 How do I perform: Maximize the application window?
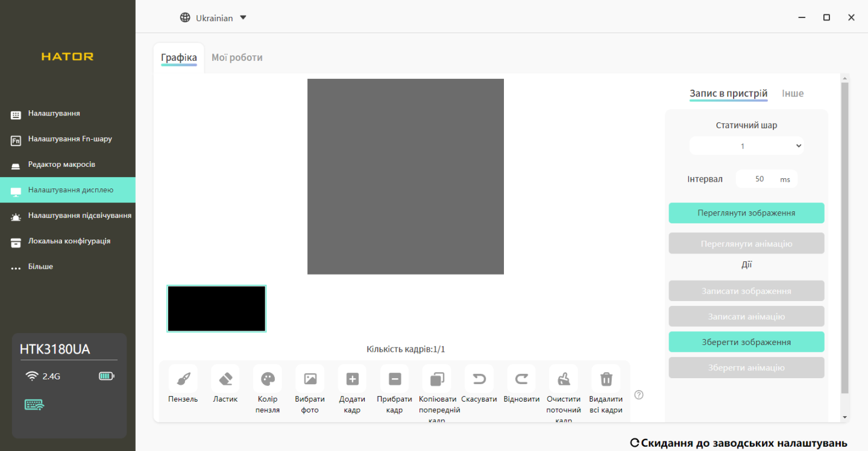pyautogui.click(x=826, y=17)
